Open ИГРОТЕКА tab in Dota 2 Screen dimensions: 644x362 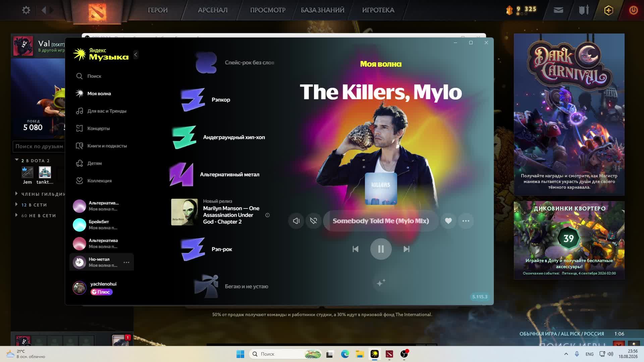[x=378, y=10]
